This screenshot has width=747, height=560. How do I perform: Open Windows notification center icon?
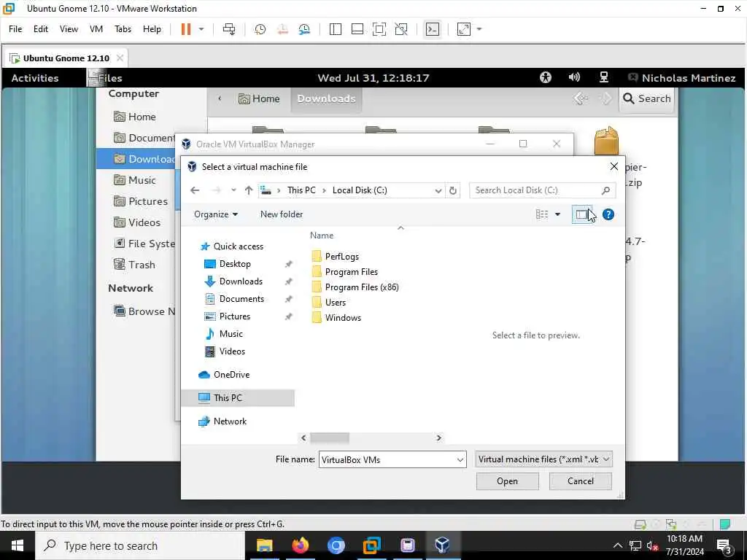point(725,546)
